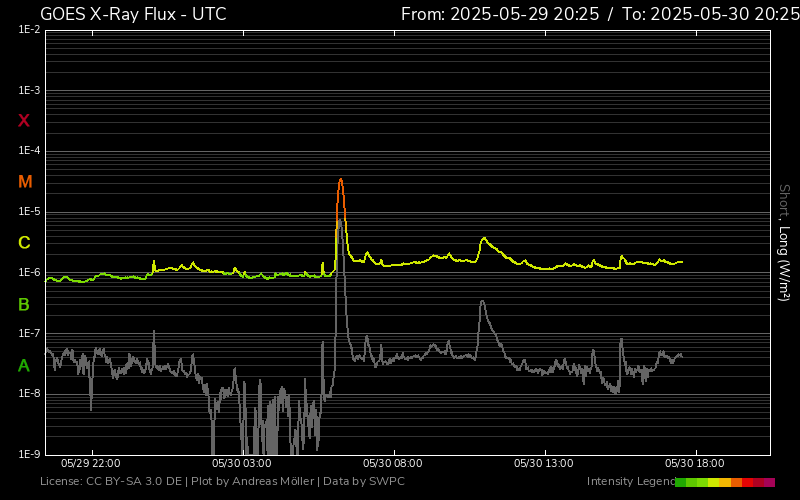The width and height of the screenshot is (800, 500).
Task: Click the 1E-2 y-axis label
Action: pyautogui.click(x=29, y=30)
